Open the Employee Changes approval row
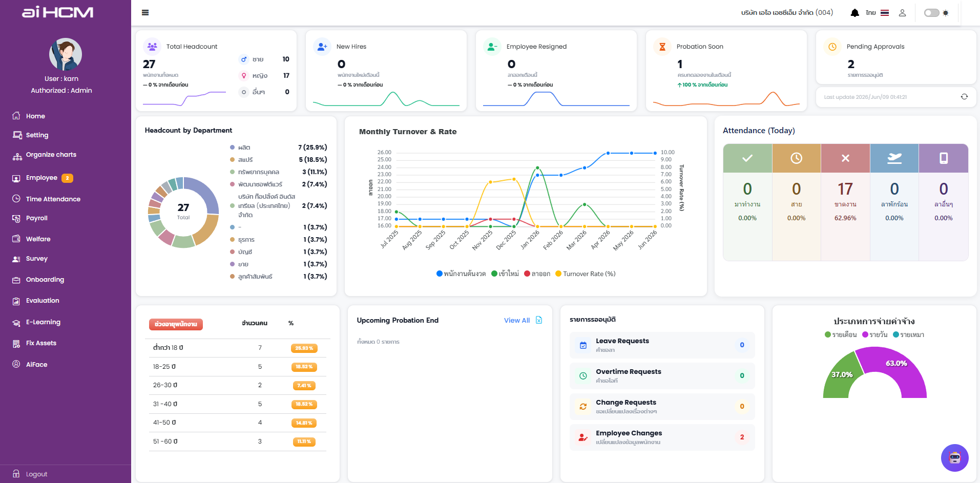This screenshot has width=980, height=483. point(662,437)
